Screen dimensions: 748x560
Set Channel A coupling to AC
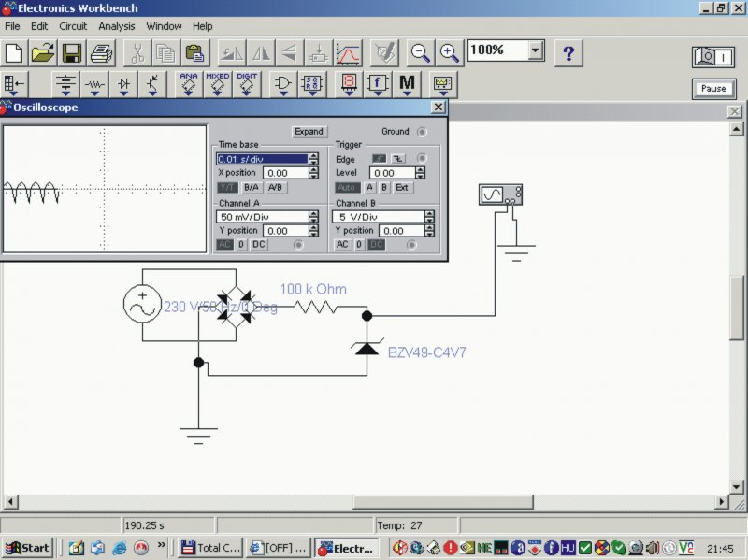(x=224, y=245)
